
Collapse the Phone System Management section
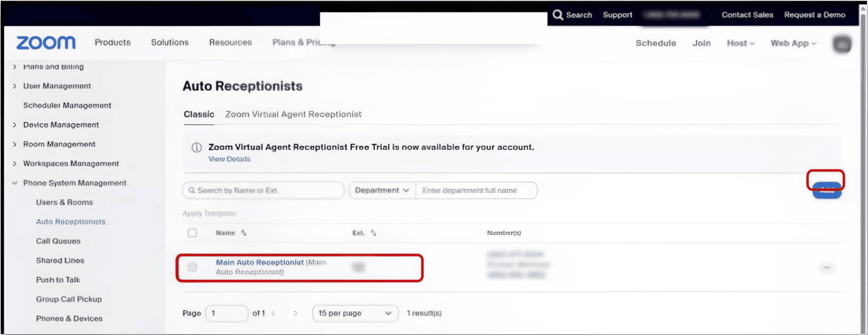click(x=15, y=183)
